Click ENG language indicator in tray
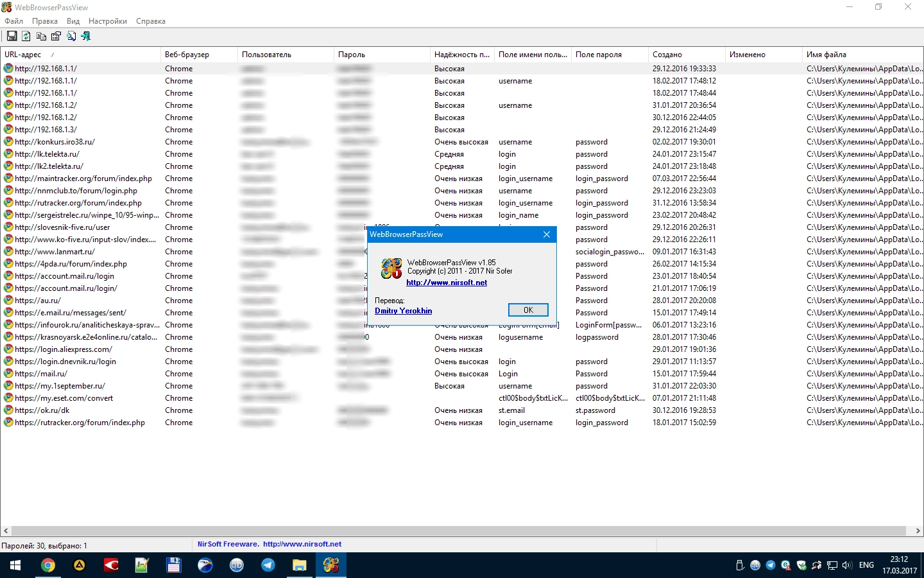The height and width of the screenshot is (578, 924). point(866,565)
